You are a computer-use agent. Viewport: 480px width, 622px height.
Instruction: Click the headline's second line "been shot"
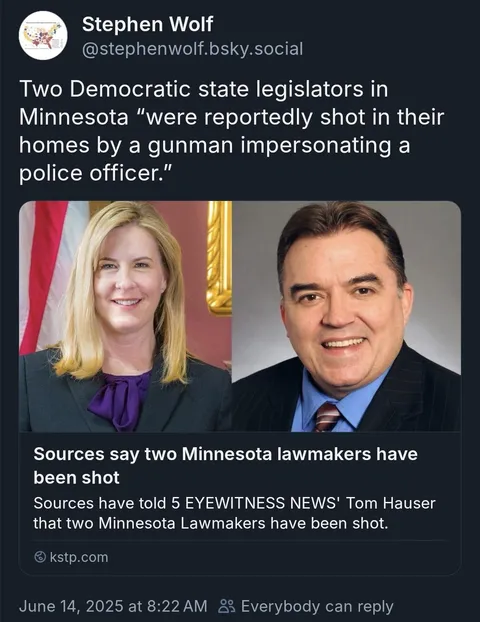76,478
